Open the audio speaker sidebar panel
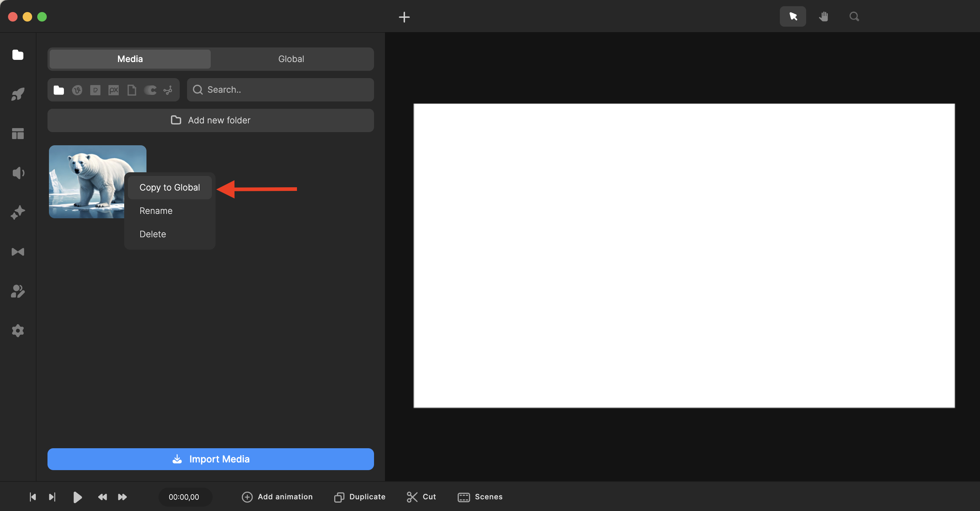980x511 pixels. click(18, 173)
